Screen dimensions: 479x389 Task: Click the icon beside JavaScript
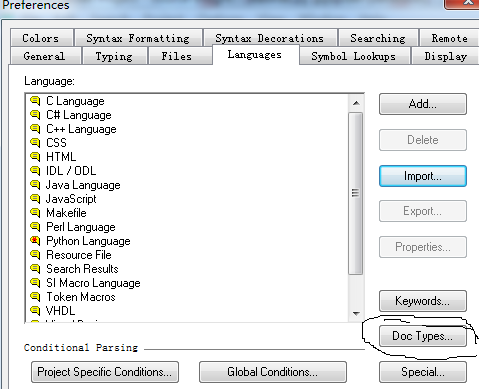pos(35,199)
